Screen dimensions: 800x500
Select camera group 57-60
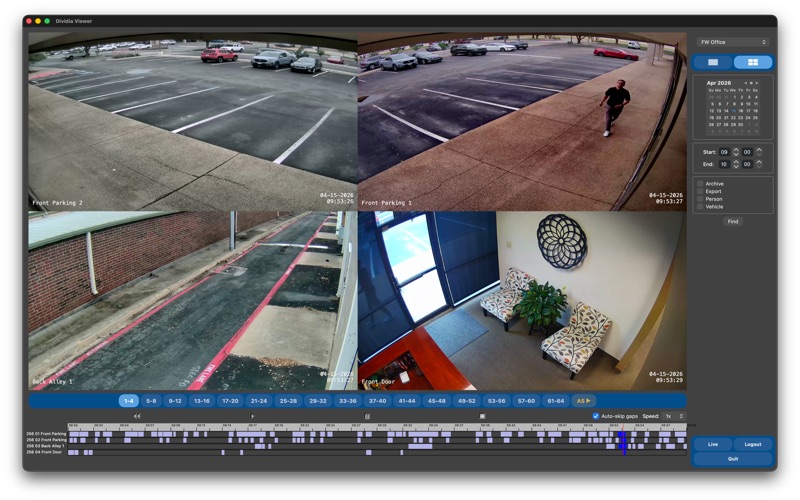(526, 401)
